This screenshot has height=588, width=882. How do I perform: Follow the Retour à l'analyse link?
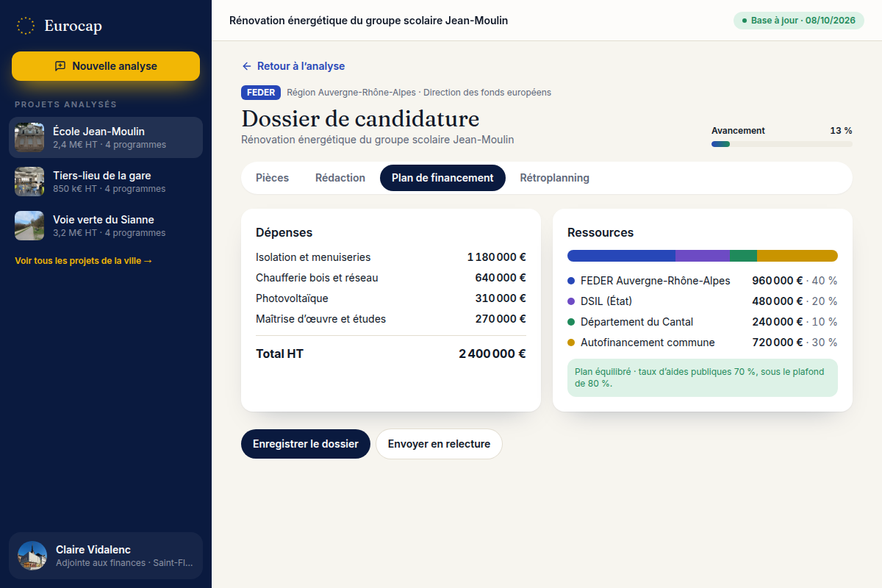(293, 66)
